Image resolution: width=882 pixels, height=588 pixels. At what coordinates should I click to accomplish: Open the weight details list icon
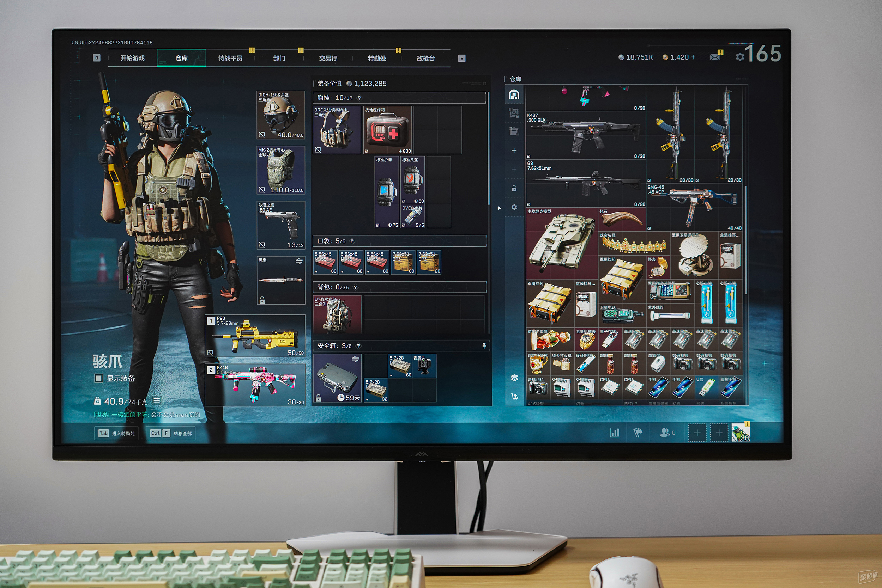(x=157, y=400)
